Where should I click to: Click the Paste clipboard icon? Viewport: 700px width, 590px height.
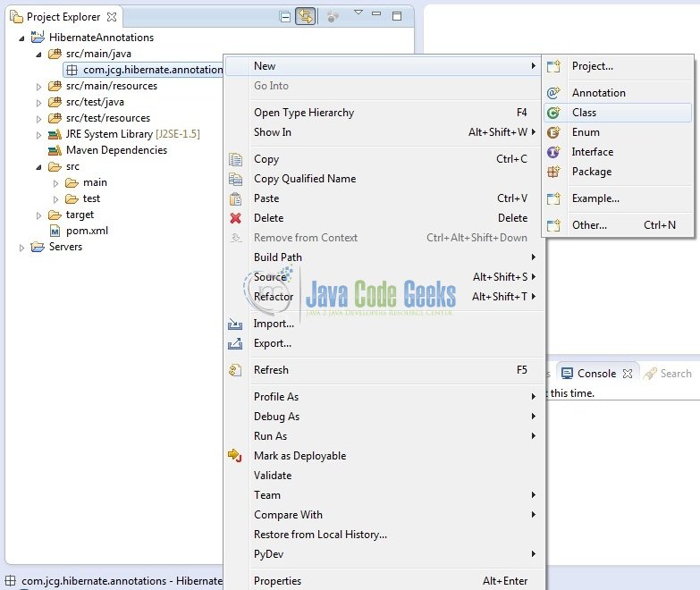(x=235, y=198)
